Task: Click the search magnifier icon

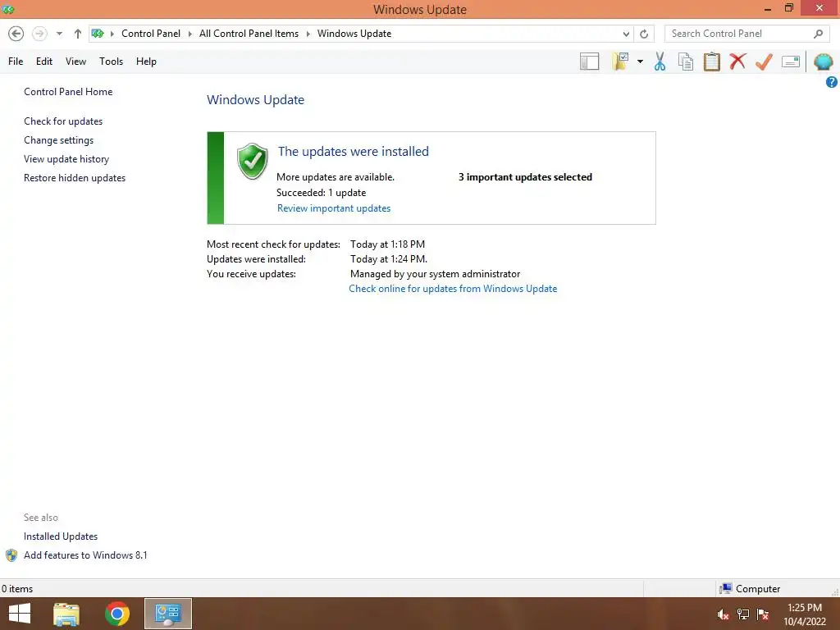Action: coord(818,34)
